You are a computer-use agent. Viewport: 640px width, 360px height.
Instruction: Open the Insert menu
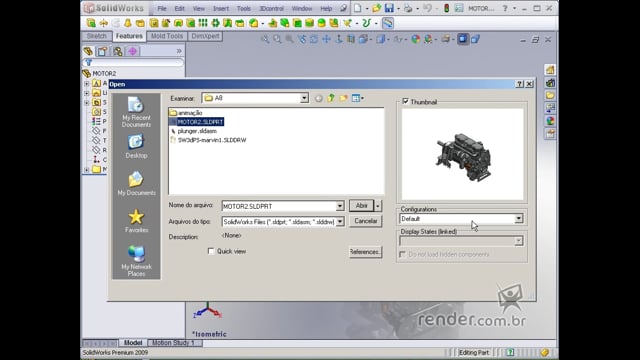pyautogui.click(x=221, y=8)
